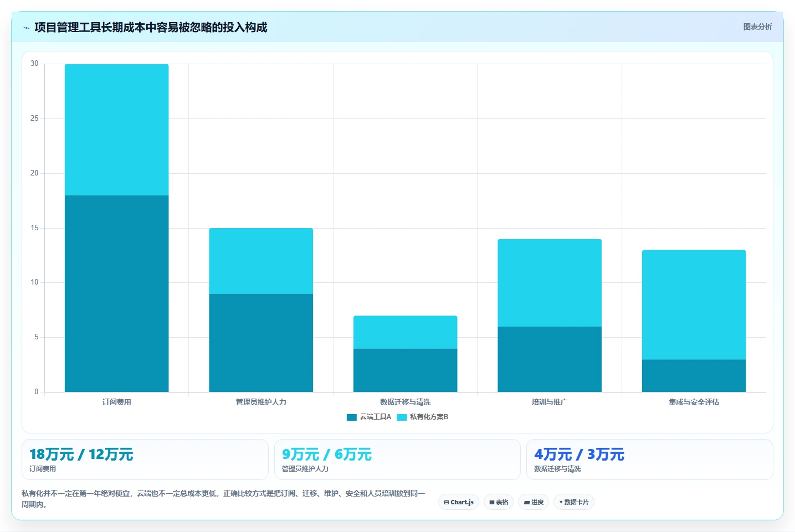Click the Chart.js tag button
Image resolution: width=795 pixels, height=532 pixels.
pos(459,502)
